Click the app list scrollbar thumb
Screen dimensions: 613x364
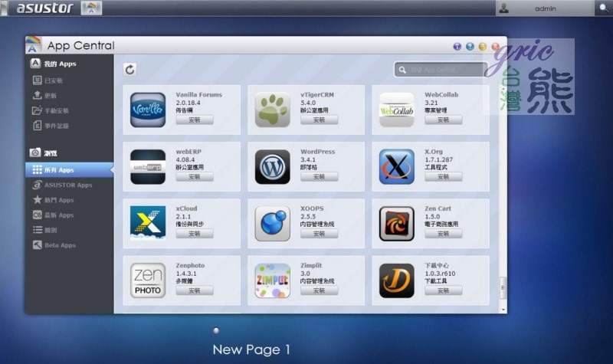pos(503,288)
